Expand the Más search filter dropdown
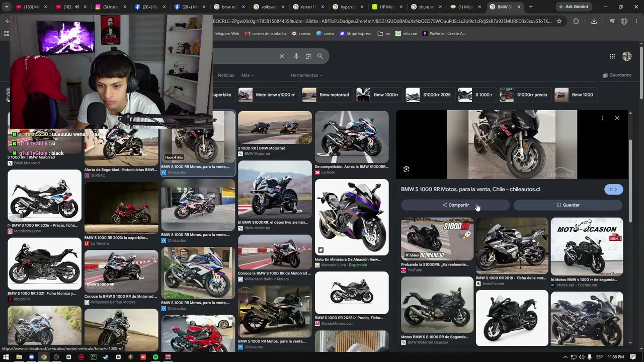Image resolution: width=644 pixels, height=362 pixels. (247, 75)
